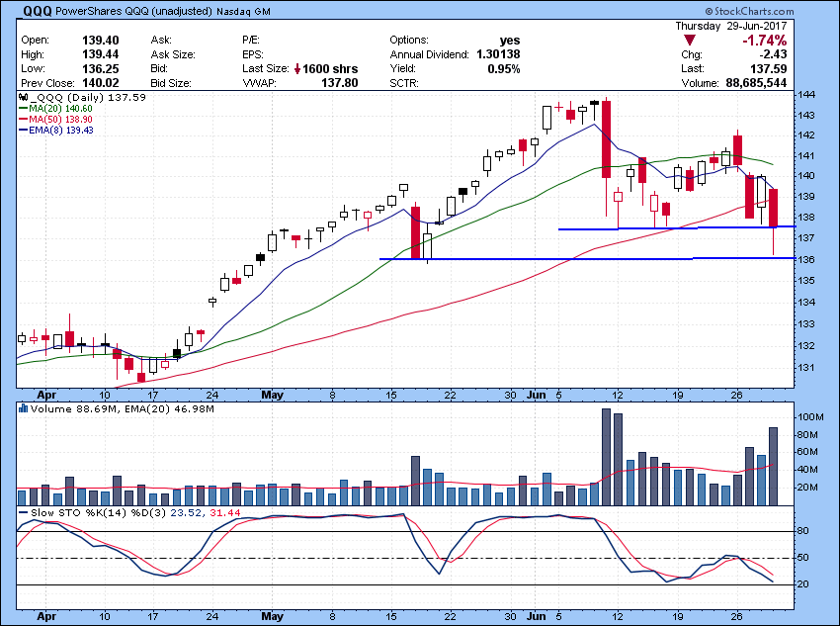Click the SCTR: label
This screenshot has height=626, width=840.
[x=404, y=83]
